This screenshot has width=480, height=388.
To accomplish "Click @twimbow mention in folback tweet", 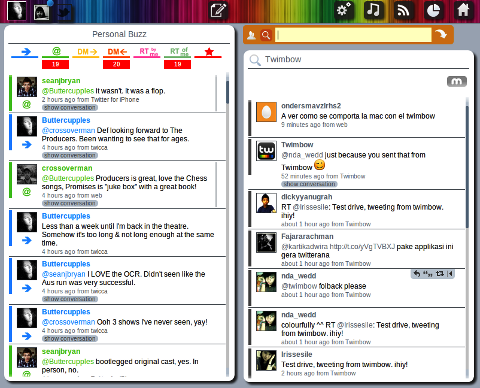I will [299, 286].
